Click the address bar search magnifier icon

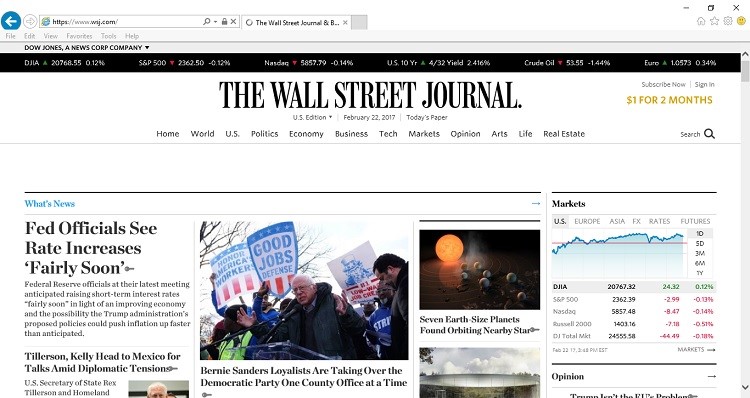coord(206,22)
